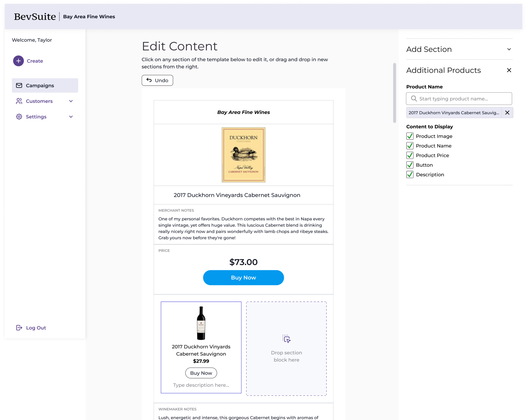527x420 pixels.
Task: Click the Buy Now button on product
Action: (x=243, y=278)
